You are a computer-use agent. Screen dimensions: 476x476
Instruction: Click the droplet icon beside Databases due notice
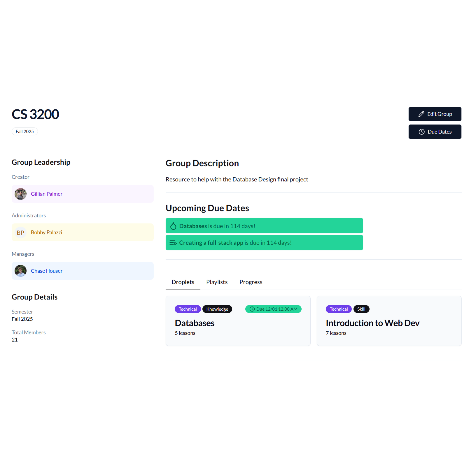(173, 226)
